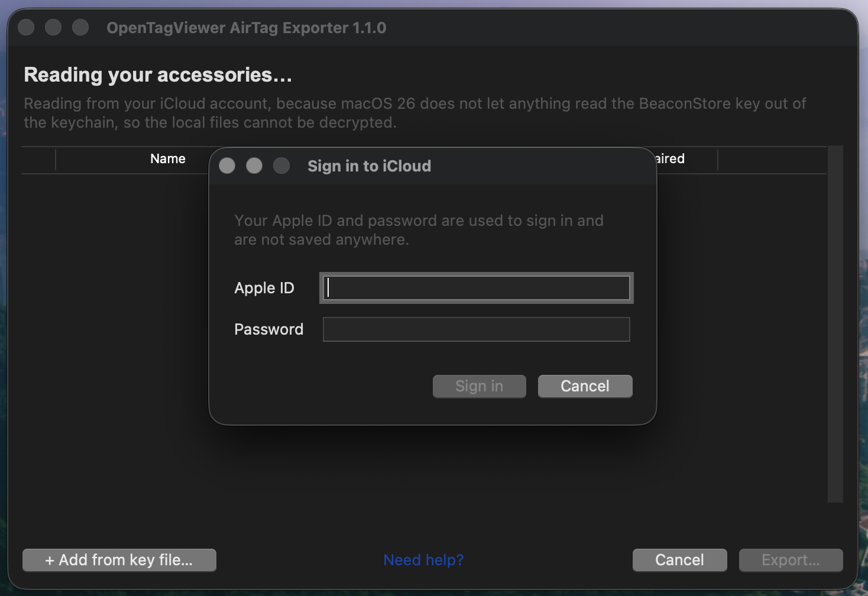Minimize the OpenTagViewer main window
Viewport: 868px width, 596px height.
pyautogui.click(x=53, y=27)
